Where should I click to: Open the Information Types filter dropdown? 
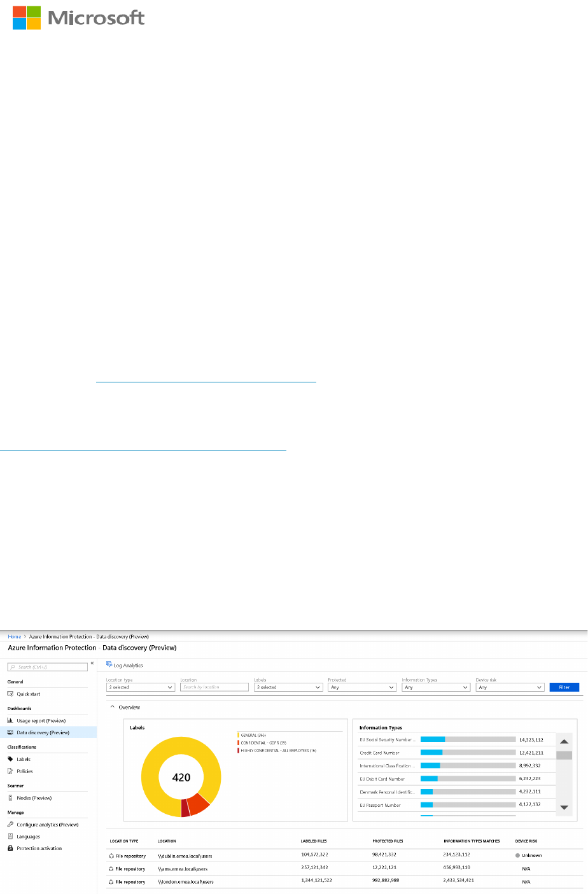(x=436, y=687)
